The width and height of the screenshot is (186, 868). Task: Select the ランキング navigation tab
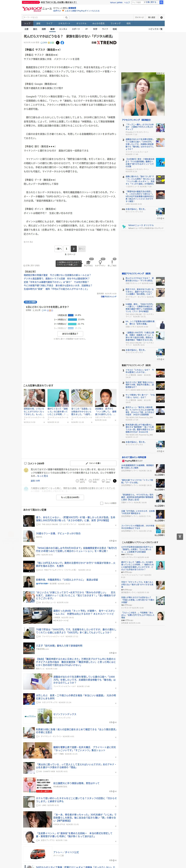click(x=115, y=24)
